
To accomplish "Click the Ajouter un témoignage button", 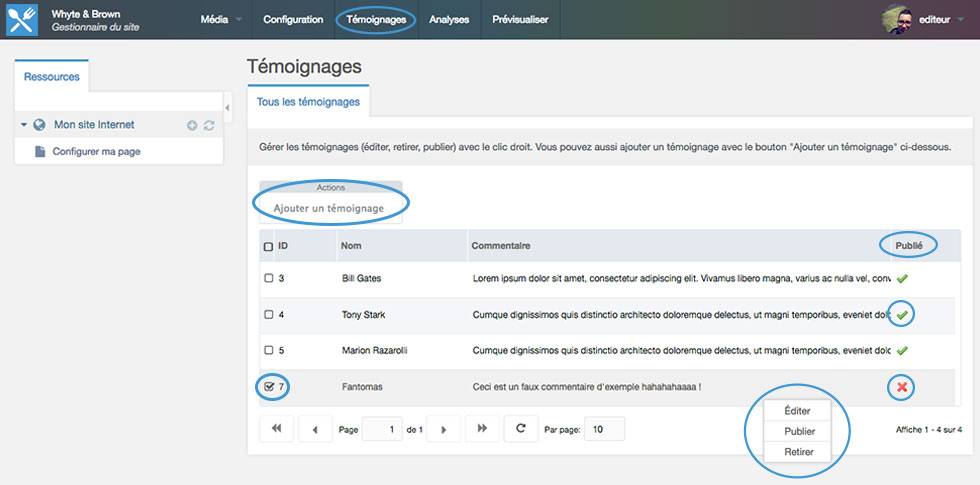I will click(x=329, y=208).
